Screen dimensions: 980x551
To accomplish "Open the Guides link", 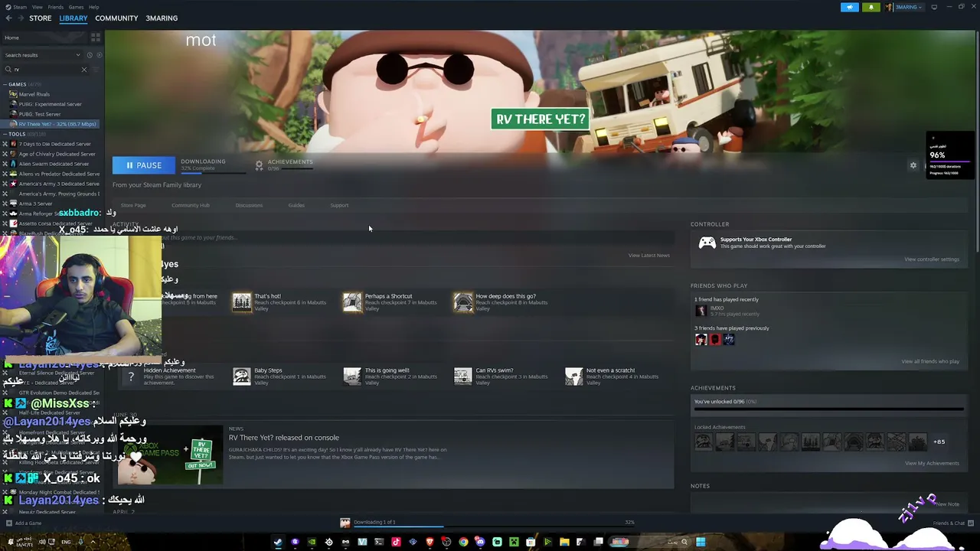I will pos(296,205).
